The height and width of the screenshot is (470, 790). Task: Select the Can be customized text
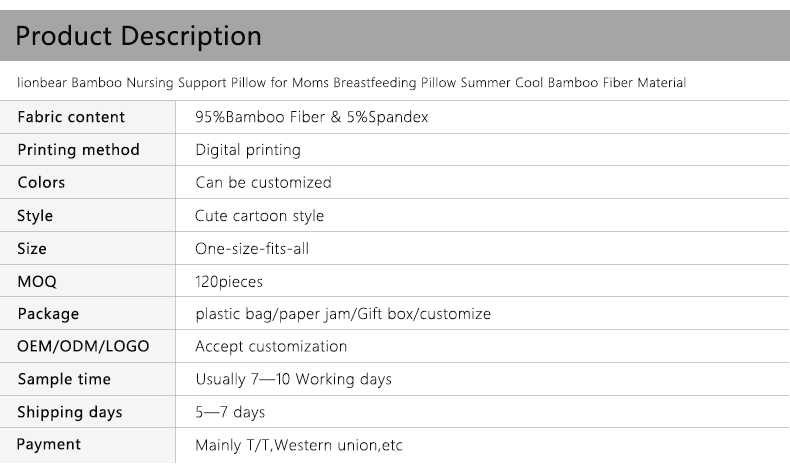[263, 183]
